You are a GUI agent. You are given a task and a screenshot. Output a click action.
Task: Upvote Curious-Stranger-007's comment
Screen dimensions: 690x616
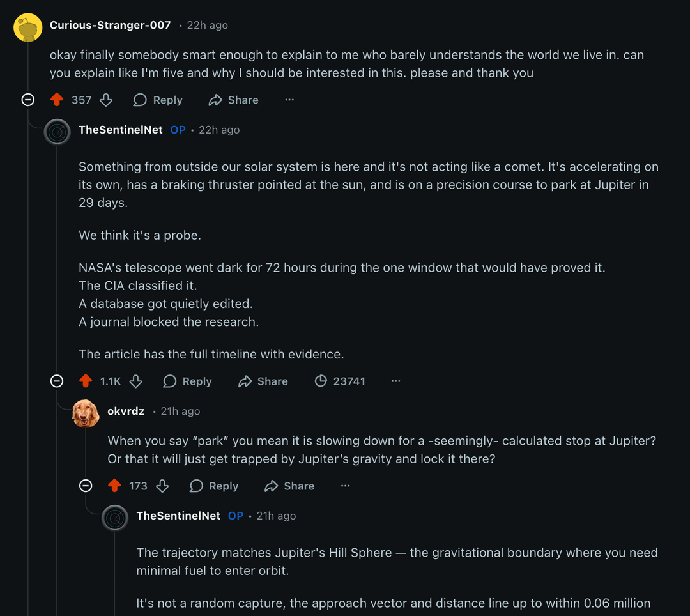57,100
